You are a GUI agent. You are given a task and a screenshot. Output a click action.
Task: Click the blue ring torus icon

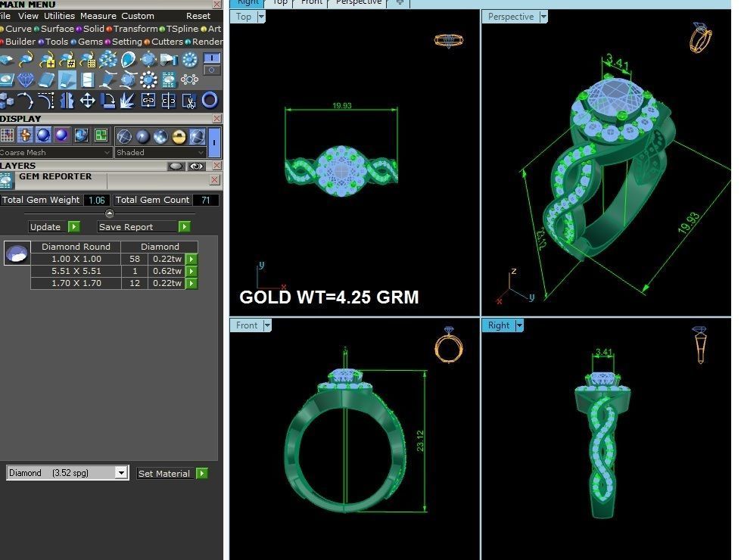point(210,100)
